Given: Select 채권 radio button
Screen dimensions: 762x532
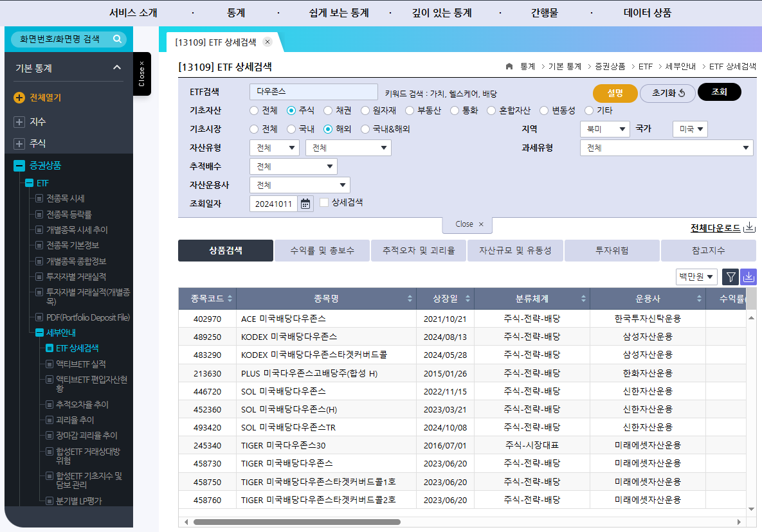Looking at the screenshot, I should pyautogui.click(x=328, y=111).
